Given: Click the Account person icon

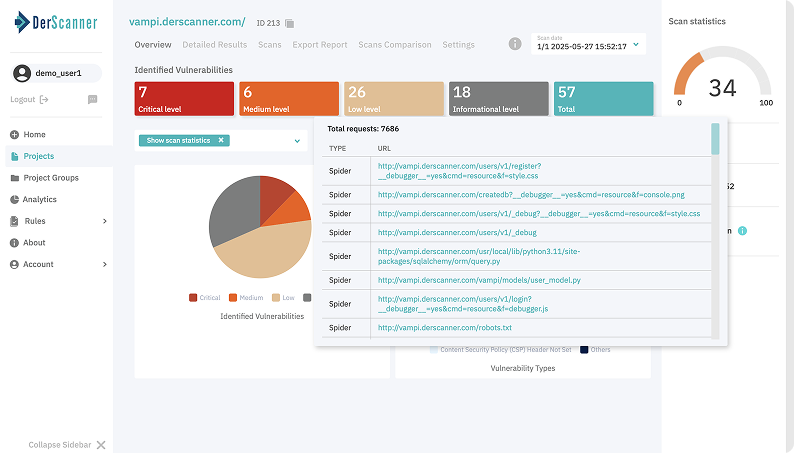Looking at the screenshot, I should pyautogui.click(x=14, y=265).
